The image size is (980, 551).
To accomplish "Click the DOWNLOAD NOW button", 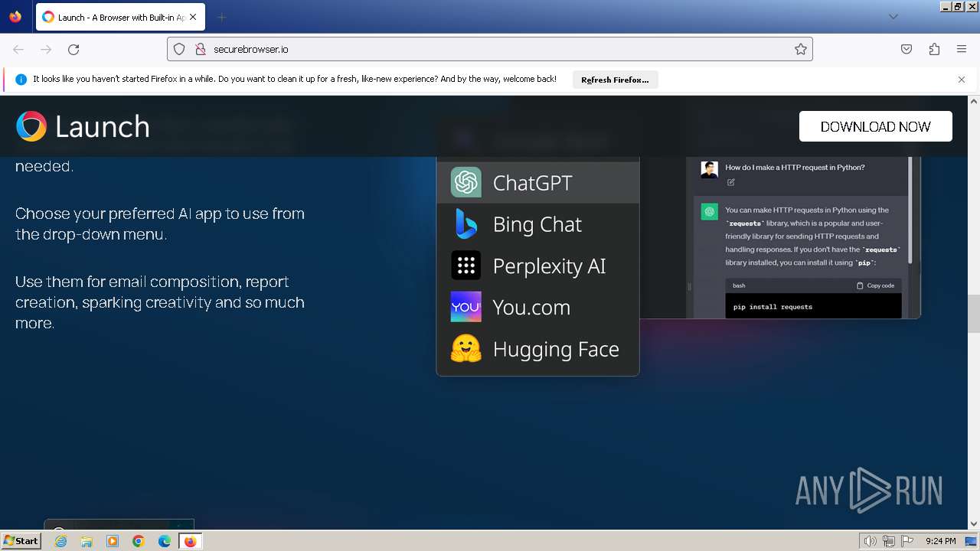I will click(x=876, y=126).
